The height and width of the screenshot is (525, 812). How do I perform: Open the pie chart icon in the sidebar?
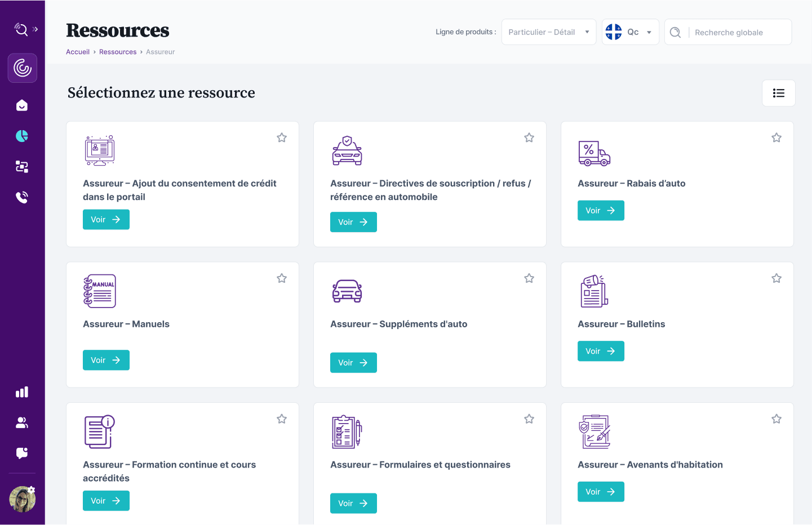(22, 136)
